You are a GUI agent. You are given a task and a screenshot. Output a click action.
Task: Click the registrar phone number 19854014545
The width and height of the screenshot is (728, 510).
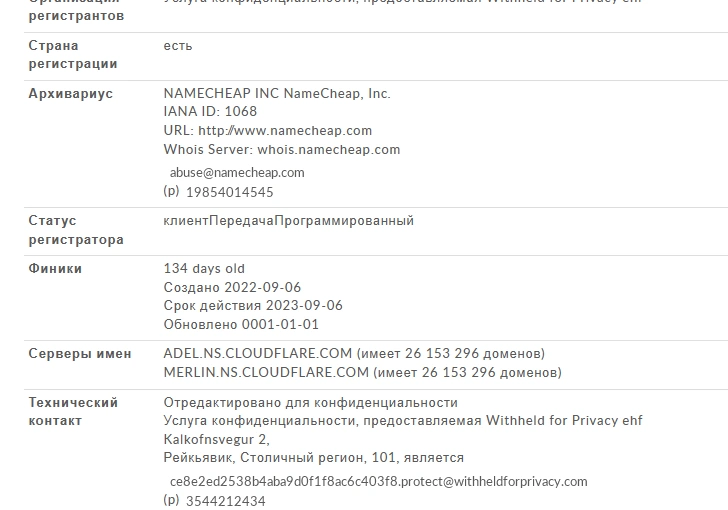pos(230,192)
